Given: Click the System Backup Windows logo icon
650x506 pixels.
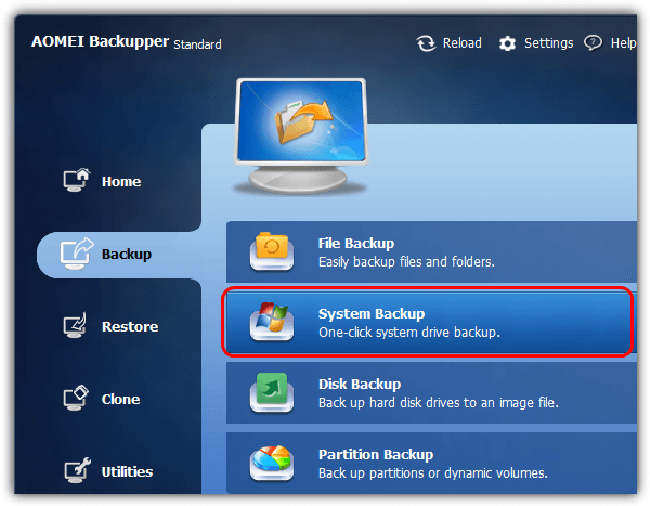Looking at the screenshot, I should click(x=272, y=322).
